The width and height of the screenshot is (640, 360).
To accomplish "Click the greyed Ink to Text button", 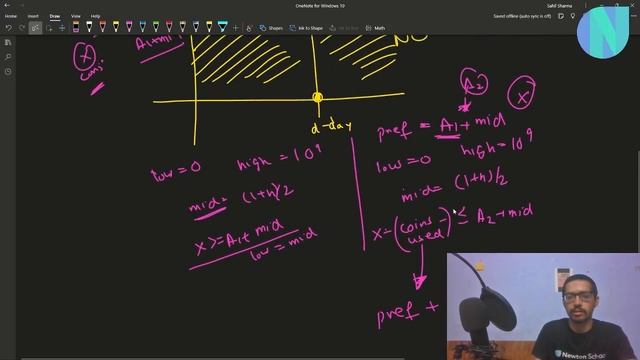I will coord(344,28).
